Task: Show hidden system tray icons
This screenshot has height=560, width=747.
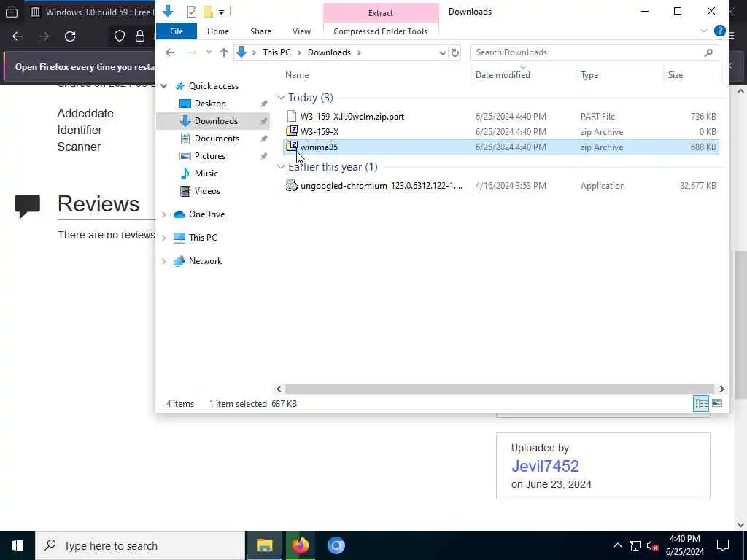Action: pos(617,545)
